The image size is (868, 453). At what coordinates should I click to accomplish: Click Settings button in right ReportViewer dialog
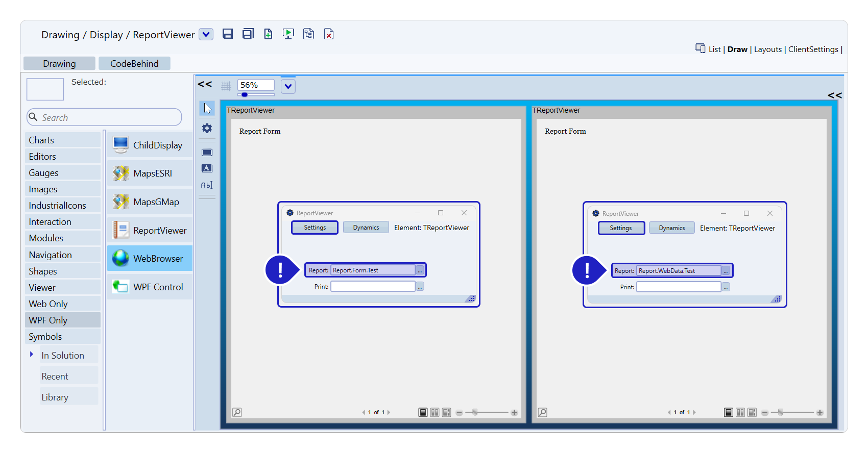[x=621, y=228]
